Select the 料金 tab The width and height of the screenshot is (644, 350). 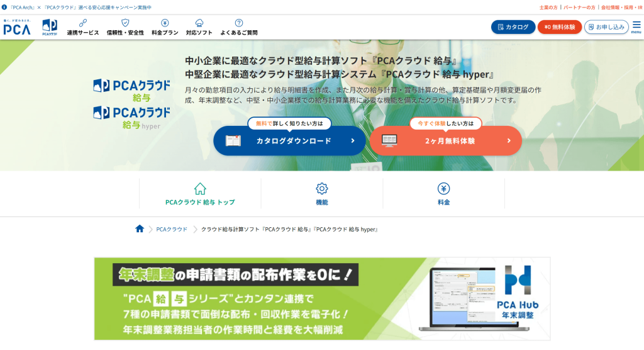point(443,194)
